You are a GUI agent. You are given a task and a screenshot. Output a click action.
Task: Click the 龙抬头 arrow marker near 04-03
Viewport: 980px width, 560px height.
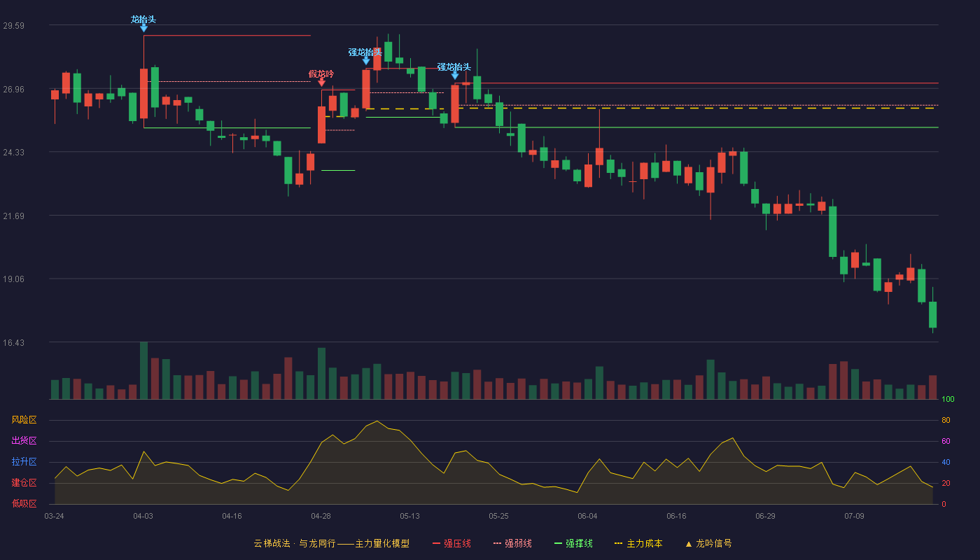tap(143, 28)
